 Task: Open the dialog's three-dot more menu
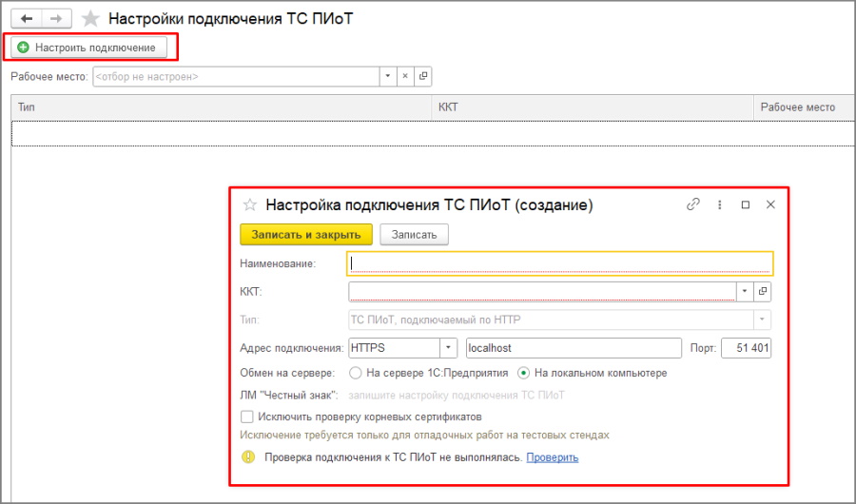(x=720, y=204)
